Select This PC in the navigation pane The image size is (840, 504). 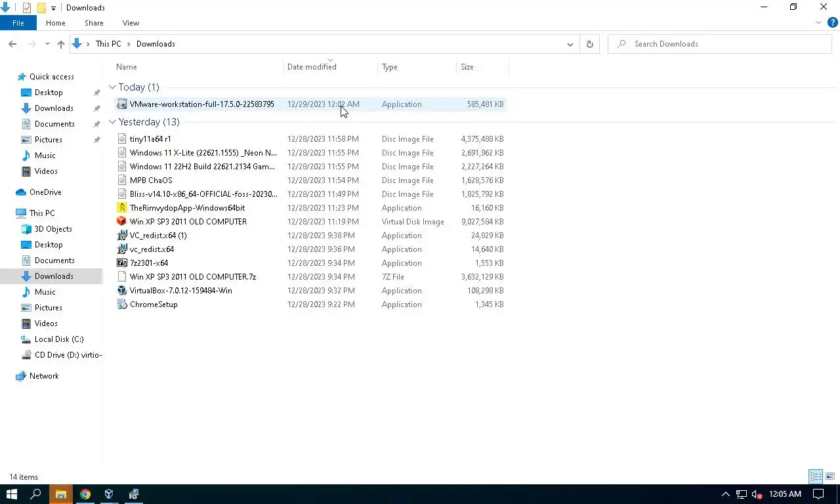point(42,213)
